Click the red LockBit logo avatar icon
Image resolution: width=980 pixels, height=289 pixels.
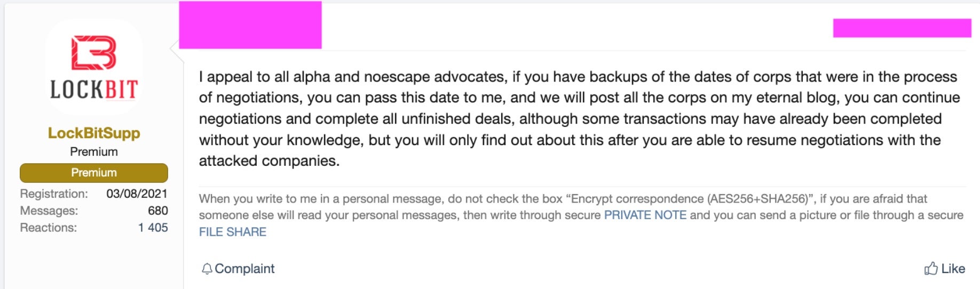[94, 52]
